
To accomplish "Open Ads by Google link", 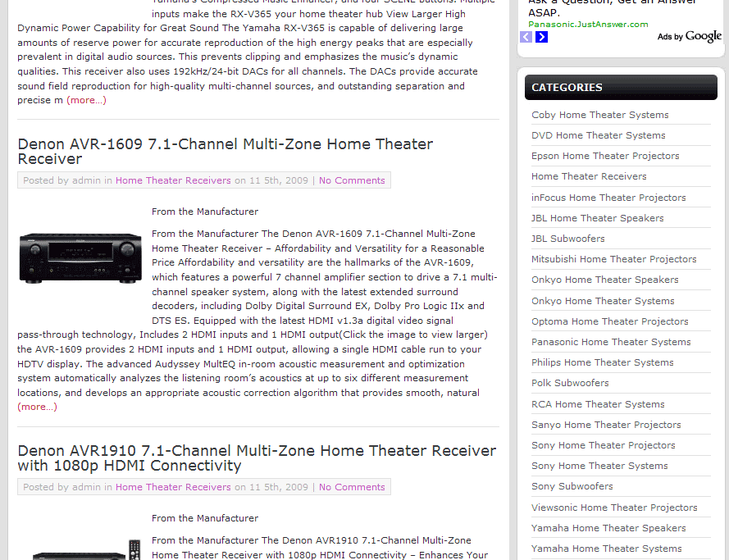I will (690, 36).
